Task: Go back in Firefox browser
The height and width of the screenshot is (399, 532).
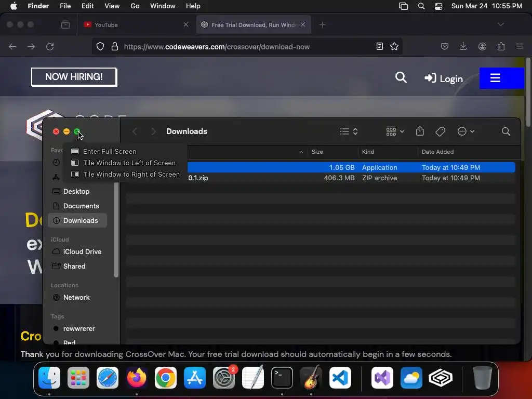Action: (x=12, y=46)
